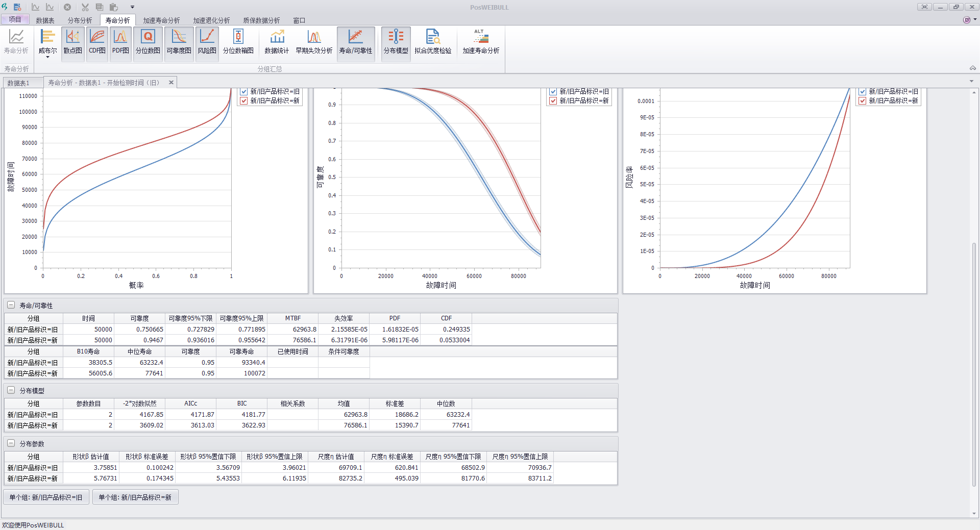The width and height of the screenshot is (980, 530).
Task: Click the scissors cut icon
Action: click(x=85, y=7)
